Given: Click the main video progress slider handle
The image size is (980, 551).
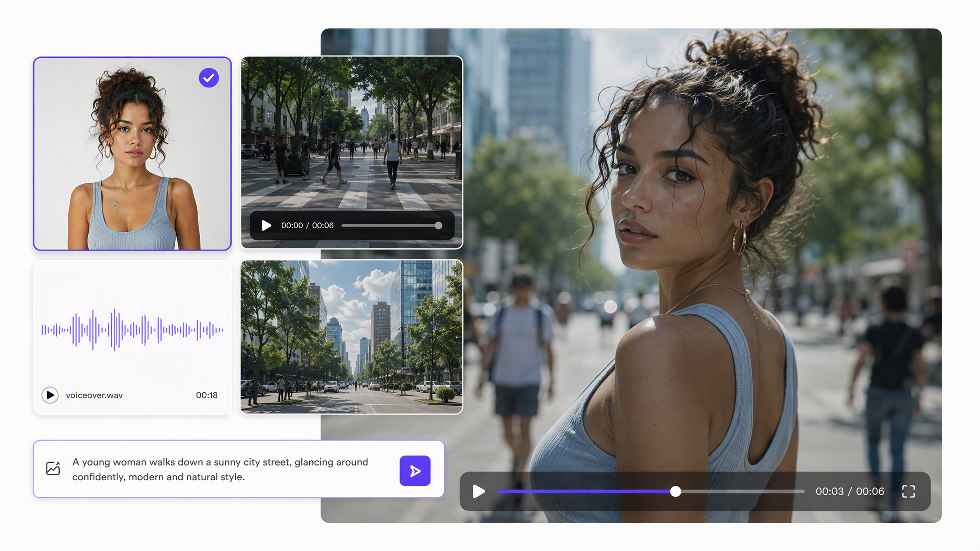Looking at the screenshot, I should pos(675,491).
